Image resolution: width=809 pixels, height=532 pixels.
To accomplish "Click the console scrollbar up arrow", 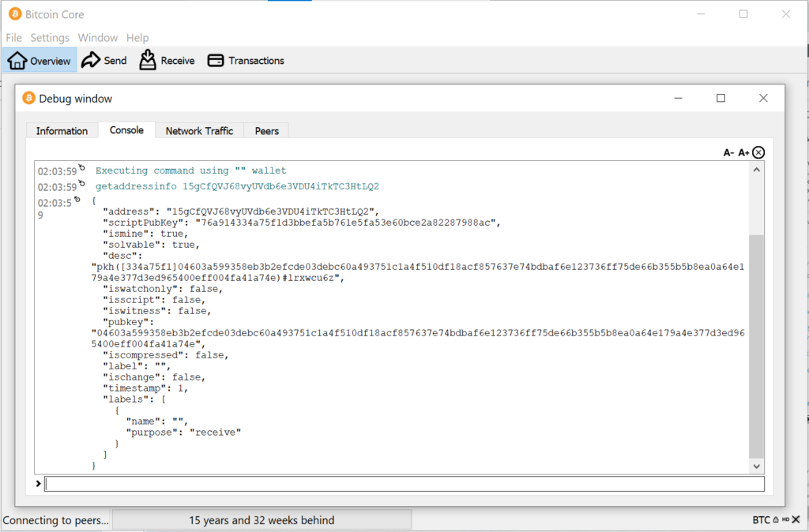I will coord(756,170).
